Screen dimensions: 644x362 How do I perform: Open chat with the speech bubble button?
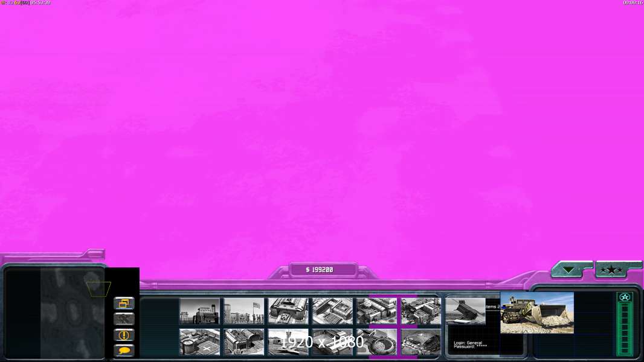click(x=124, y=350)
